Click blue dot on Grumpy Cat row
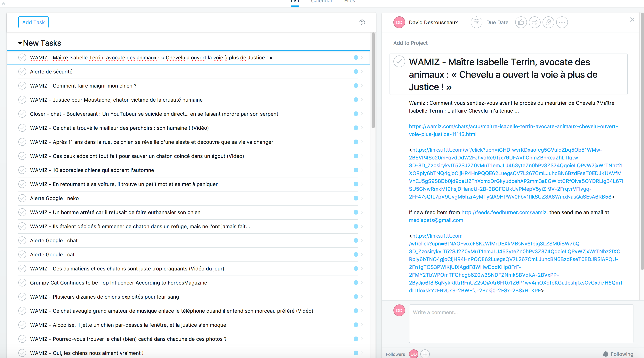Viewport: 644px width, 358px height. point(356,283)
